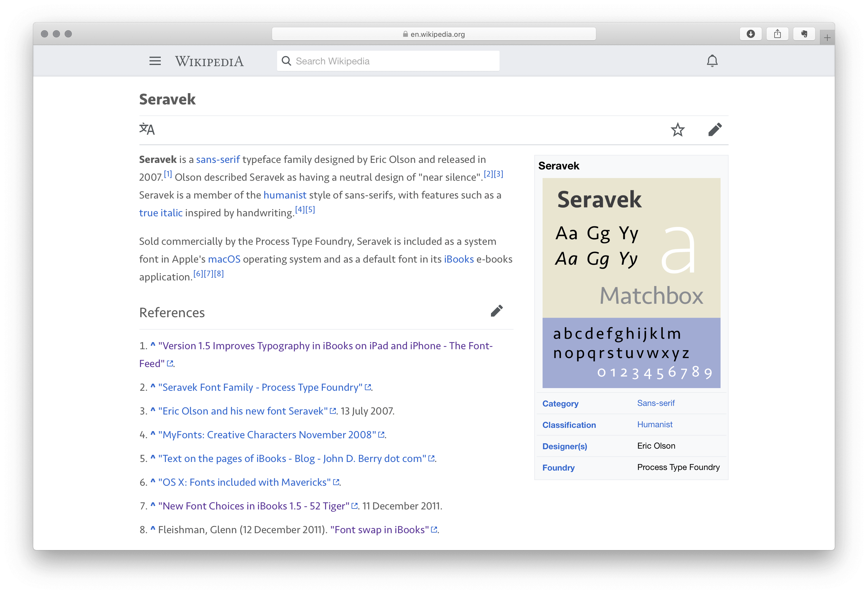868x594 pixels.
Task: Click the Wikipedia wordmark/logo text
Action: pos(209,61)
